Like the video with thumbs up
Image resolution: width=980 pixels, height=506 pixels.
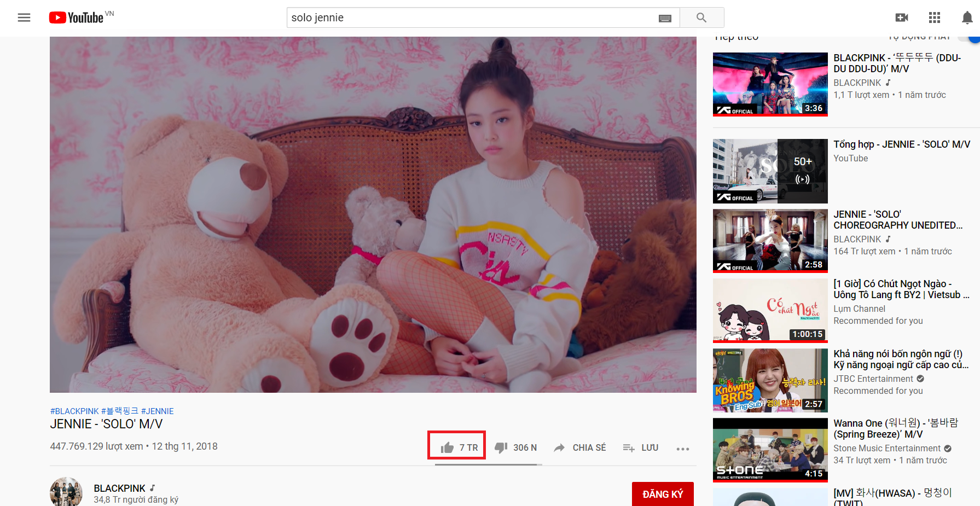pyautogui.click(x=448, y=447)
